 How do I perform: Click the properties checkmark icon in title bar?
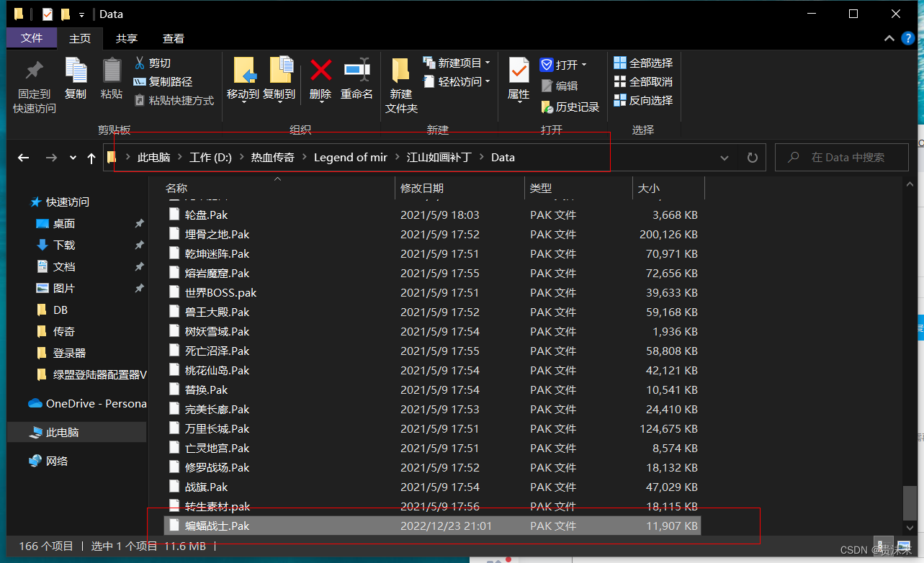48,14
